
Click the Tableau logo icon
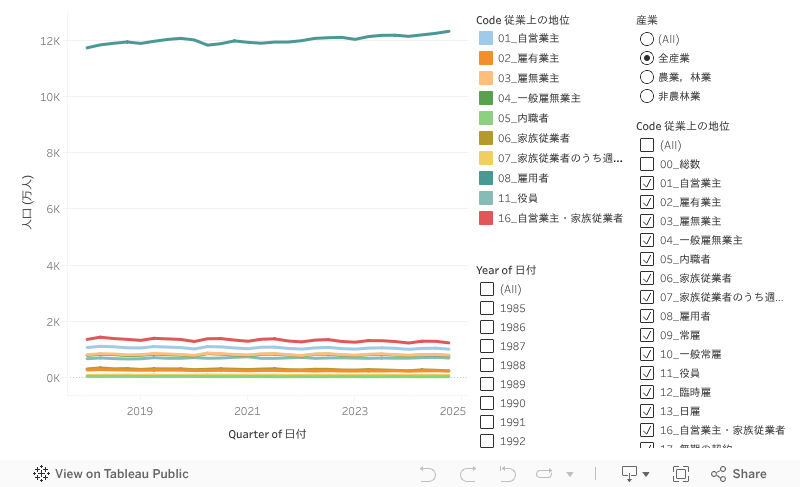point(42,474)
